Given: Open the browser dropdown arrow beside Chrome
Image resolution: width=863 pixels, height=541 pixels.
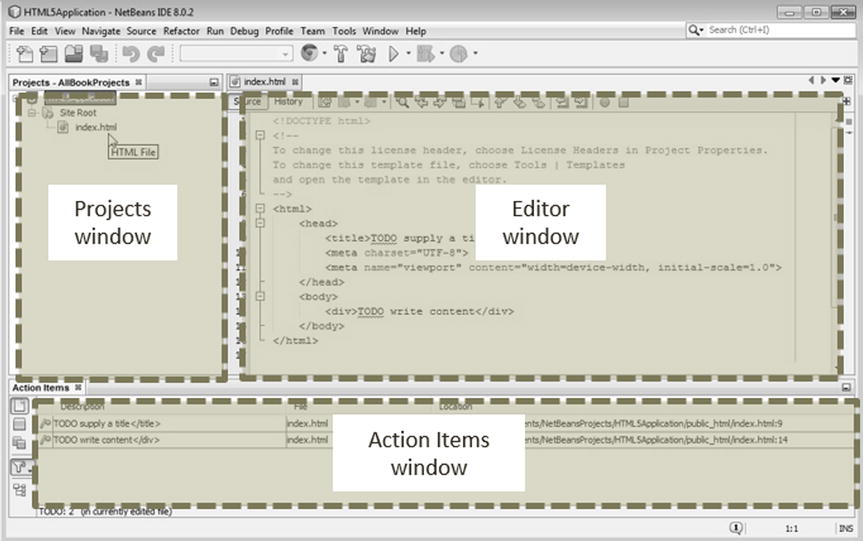Looking at the screenshot, I should [324, 53].
